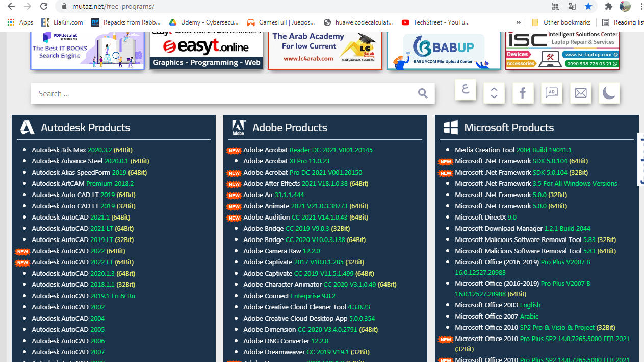Open the Apps bookmarks shortcut
Viewport: 644px width, 362px height.
20,22
